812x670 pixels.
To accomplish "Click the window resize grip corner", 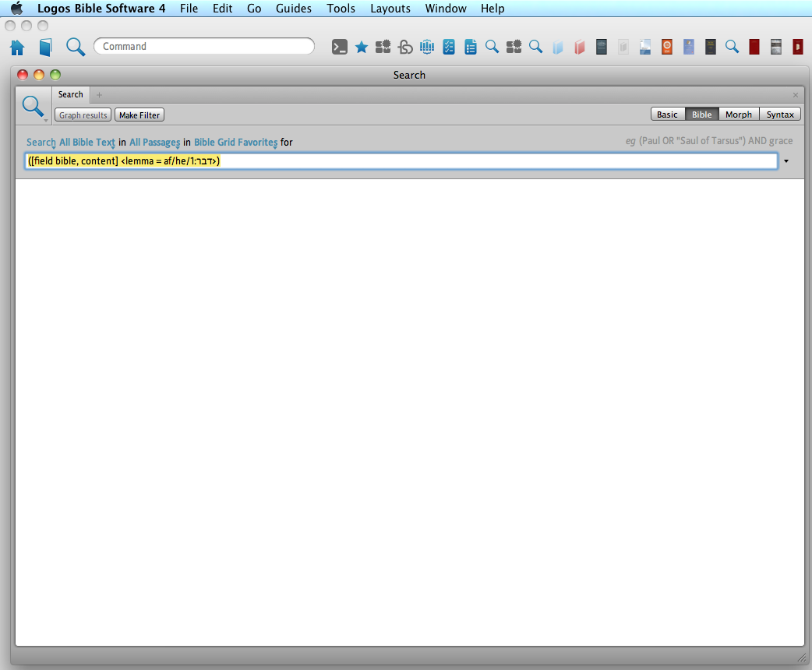I will coord(802,658).
